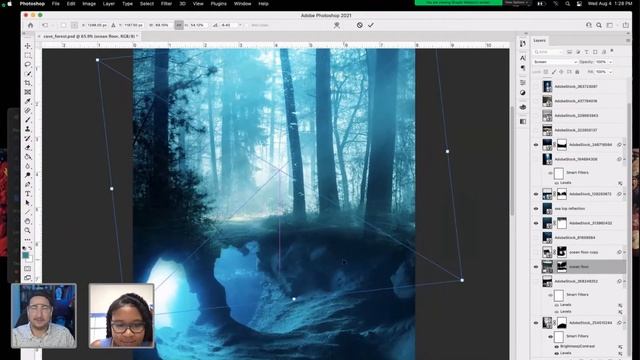640x360 pixels.
Task: Click the foreground color swatch
Action: point(25,255)
